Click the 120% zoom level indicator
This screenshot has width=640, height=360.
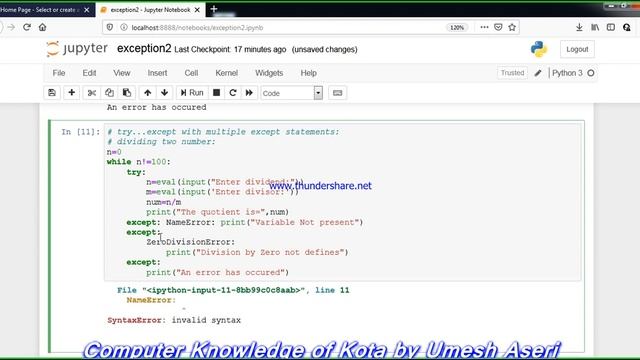(457, 28)
